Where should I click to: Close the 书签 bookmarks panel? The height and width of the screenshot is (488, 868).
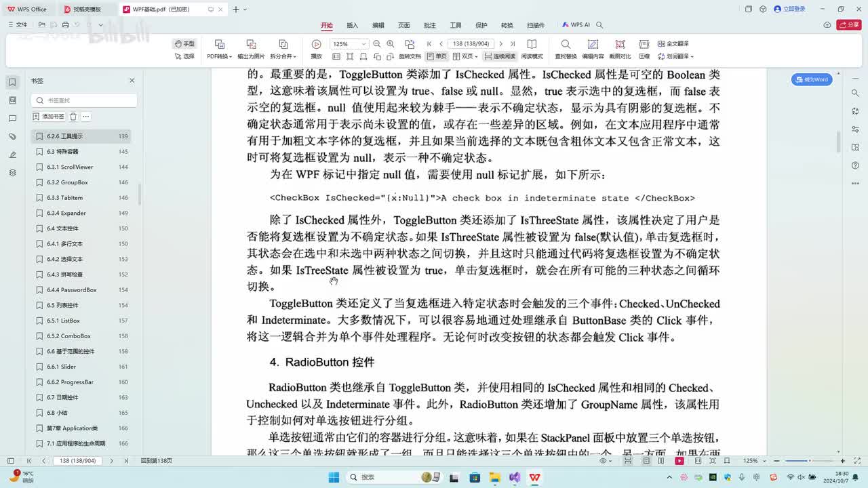132,81
